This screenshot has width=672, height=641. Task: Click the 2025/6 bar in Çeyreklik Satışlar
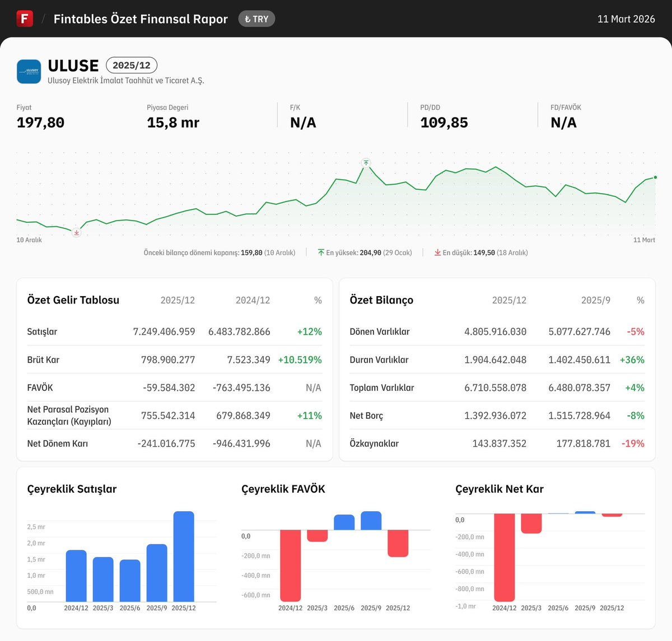click(x=130, y=581)
